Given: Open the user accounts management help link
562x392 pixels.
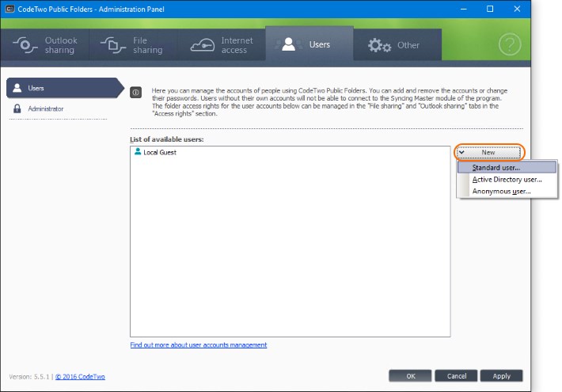Looking at the screenshot, I should (198, 344).
